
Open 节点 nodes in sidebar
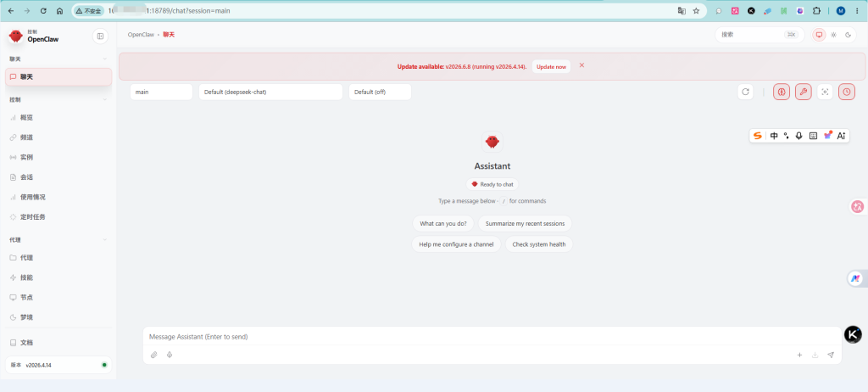pyautogui.click(x=58, y=298)
